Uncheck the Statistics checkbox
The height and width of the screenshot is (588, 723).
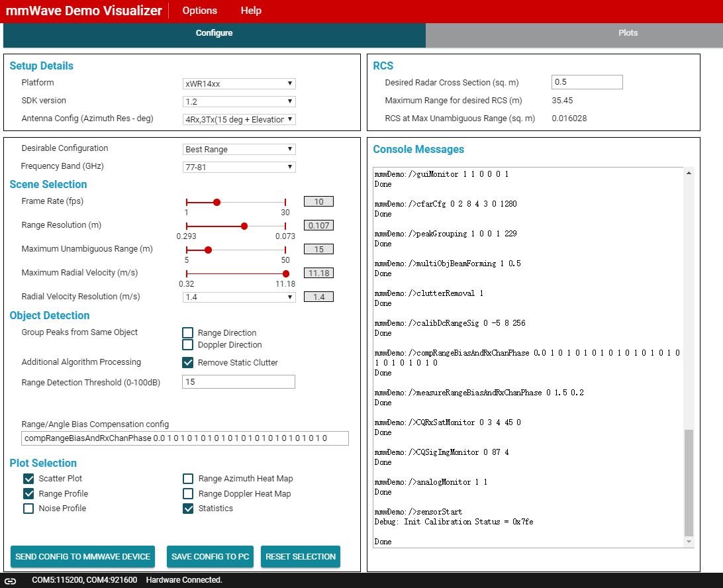point(188,509)
